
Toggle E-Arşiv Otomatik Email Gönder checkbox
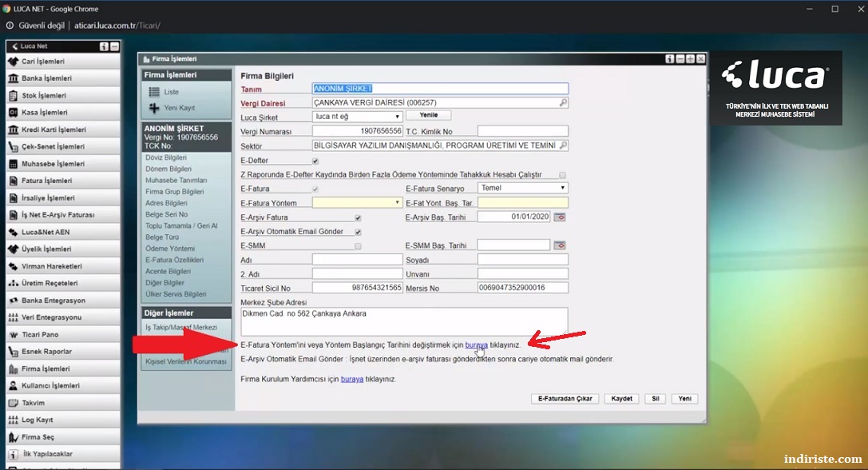tap(359, 232)
